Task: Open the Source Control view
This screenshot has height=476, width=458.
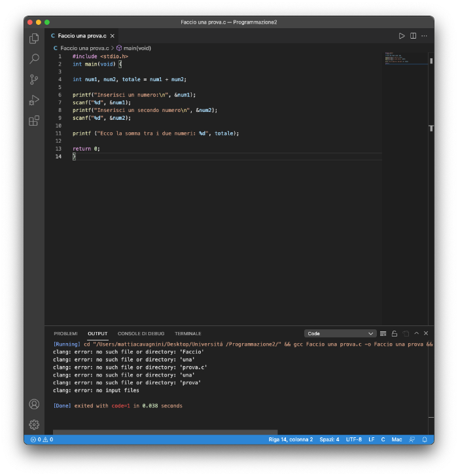Action: pos(34,80)
